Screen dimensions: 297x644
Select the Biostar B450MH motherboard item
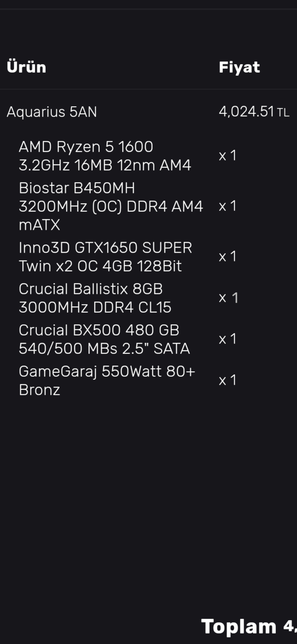pos(111,206)
